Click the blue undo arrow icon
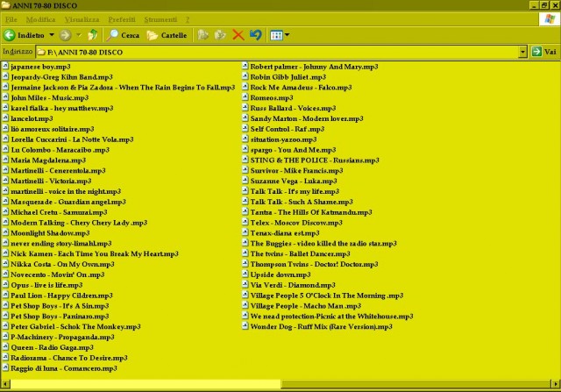Image resolution: width=561 pixels, height=392 pixels. coord(255,35)
